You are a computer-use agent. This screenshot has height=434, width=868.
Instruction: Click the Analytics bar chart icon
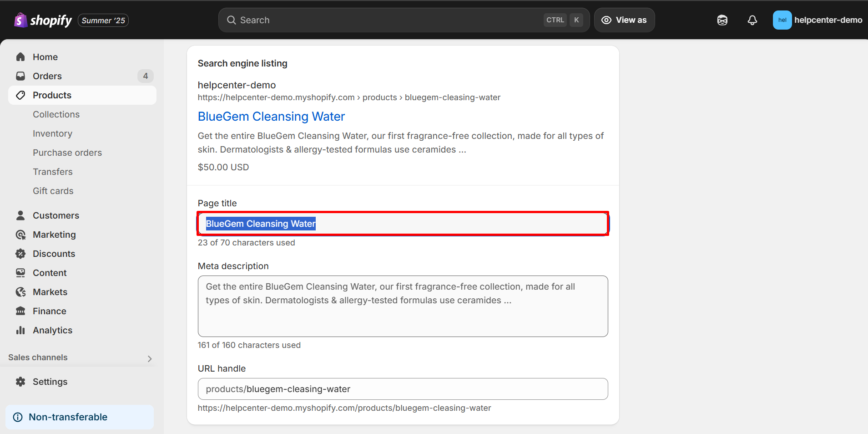(x=20, y=330)
